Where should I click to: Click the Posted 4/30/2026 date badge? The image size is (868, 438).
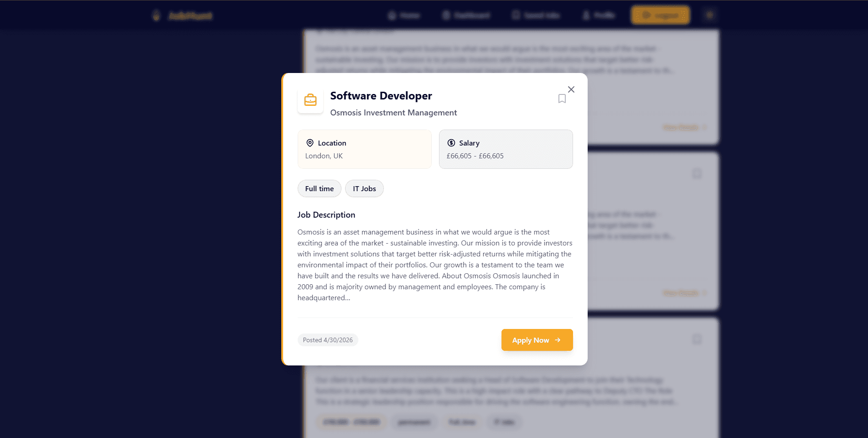pyautogui.click(x=328, y=340)
